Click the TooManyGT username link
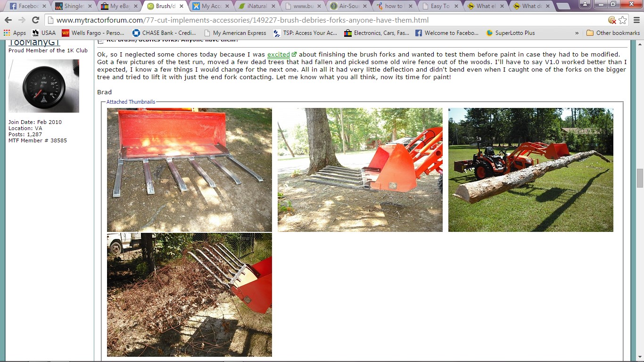 coord(34,43)
